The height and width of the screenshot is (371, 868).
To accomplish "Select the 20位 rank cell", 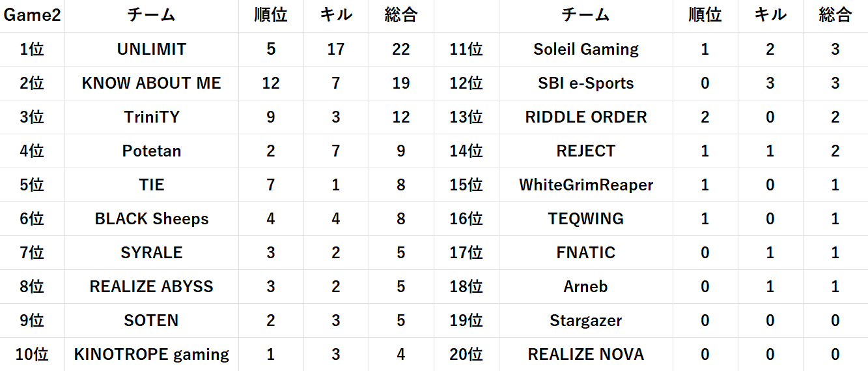I will [x=466, y=355].
